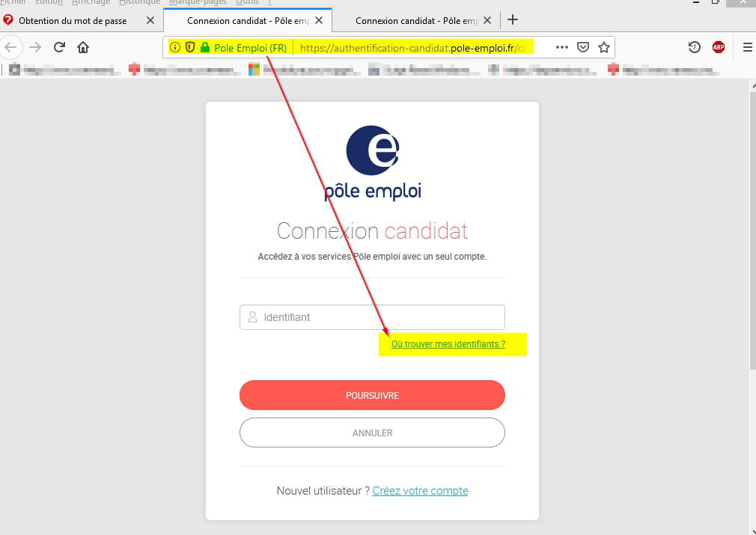756x535 pixels.
Task: Reload the page with the refresh icon
Action: [x=59, y=47]
